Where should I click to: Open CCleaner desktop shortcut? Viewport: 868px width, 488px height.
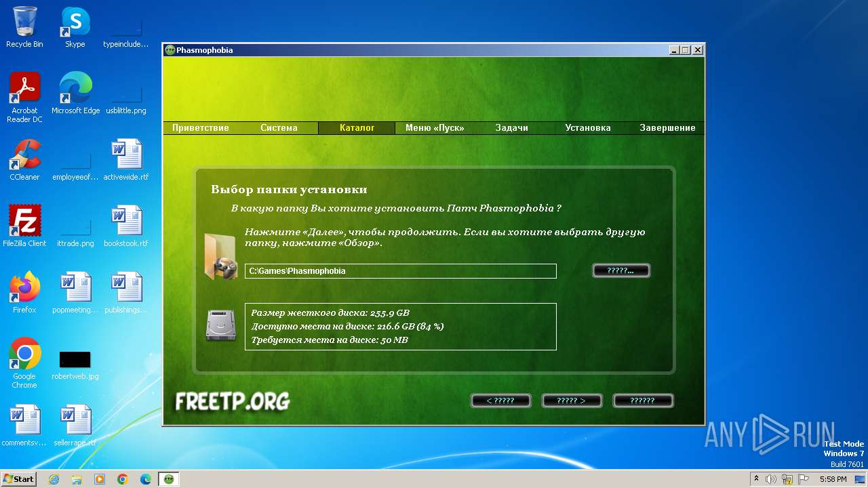click(x=24, y=160)
